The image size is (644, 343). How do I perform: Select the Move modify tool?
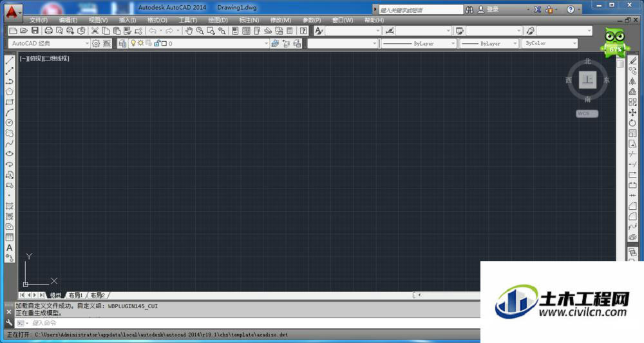coord(632,113)
